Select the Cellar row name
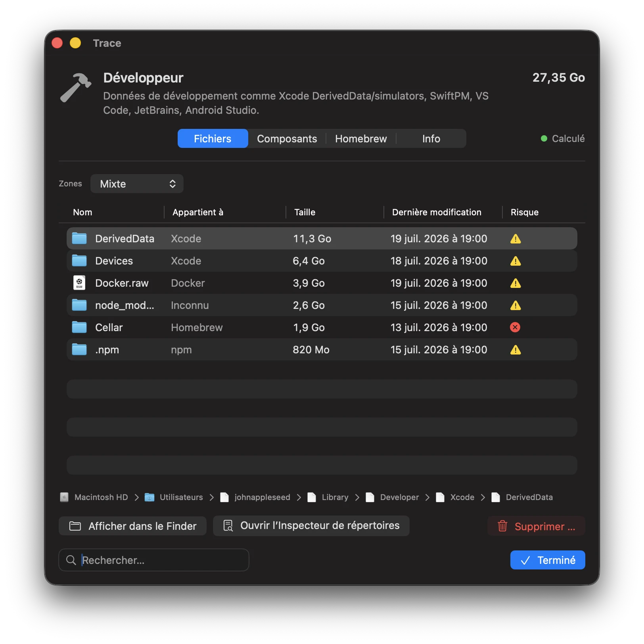644x644 pixels. point(109,327)
